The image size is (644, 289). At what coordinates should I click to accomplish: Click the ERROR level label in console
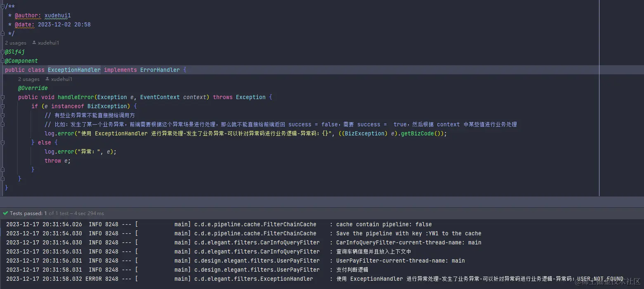click(94, 279)
